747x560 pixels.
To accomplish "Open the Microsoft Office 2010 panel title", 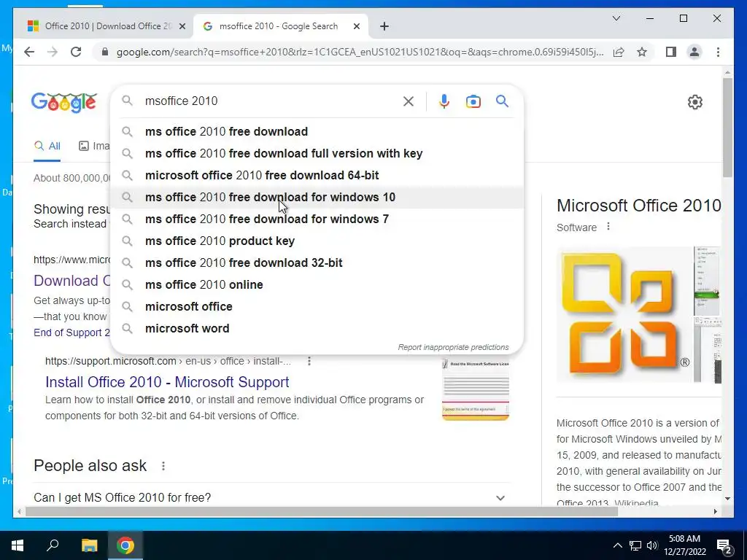I will click(x=638, y=206).
